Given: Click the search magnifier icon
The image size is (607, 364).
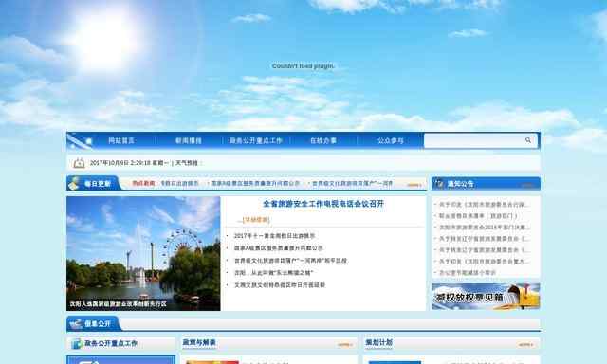Looking at the screenshot, I should [528, 140].
